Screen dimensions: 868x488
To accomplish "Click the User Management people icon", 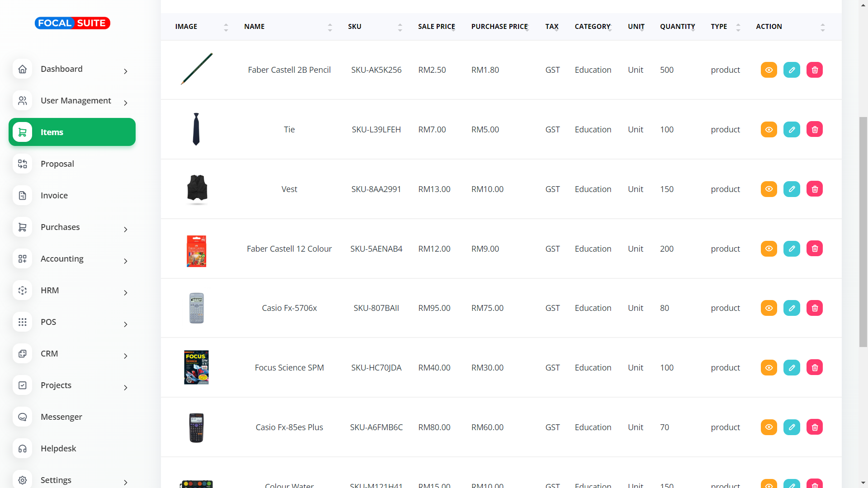I will tap(22, 101).
